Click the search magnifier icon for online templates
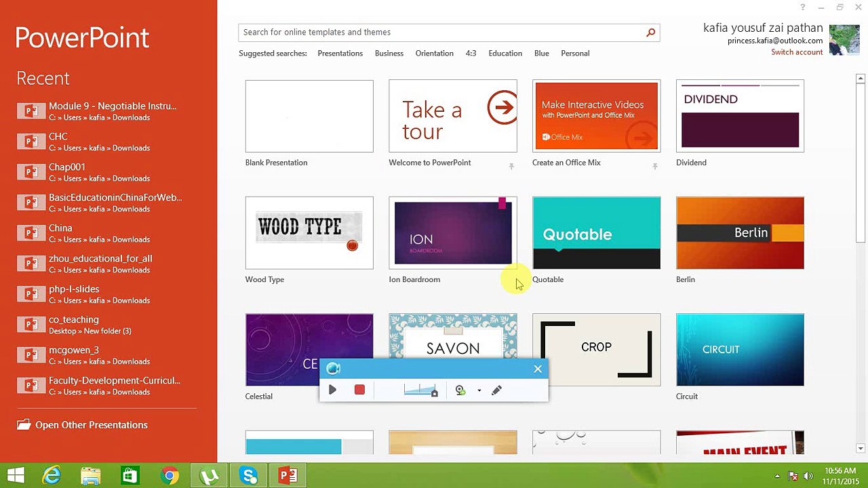 650,32
